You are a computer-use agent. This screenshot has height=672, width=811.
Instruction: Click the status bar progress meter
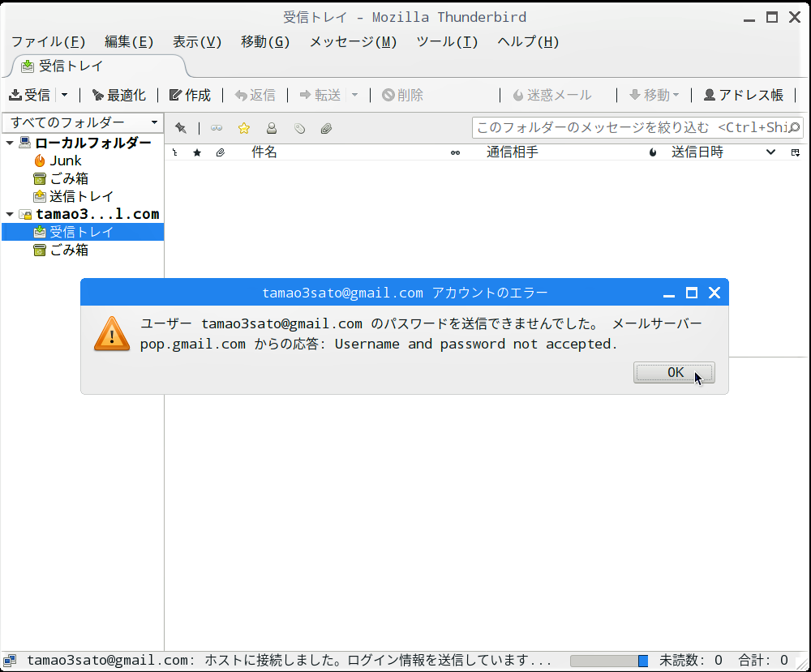[x=609, y=661]
